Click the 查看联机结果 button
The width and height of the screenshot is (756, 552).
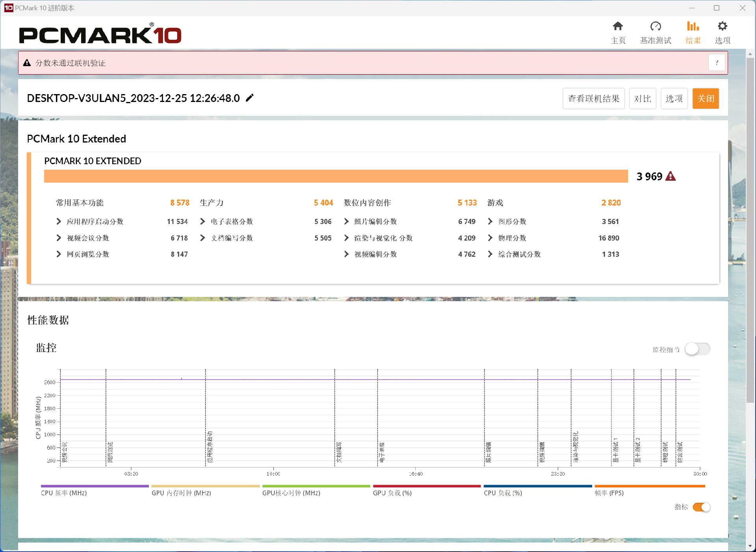593,98
